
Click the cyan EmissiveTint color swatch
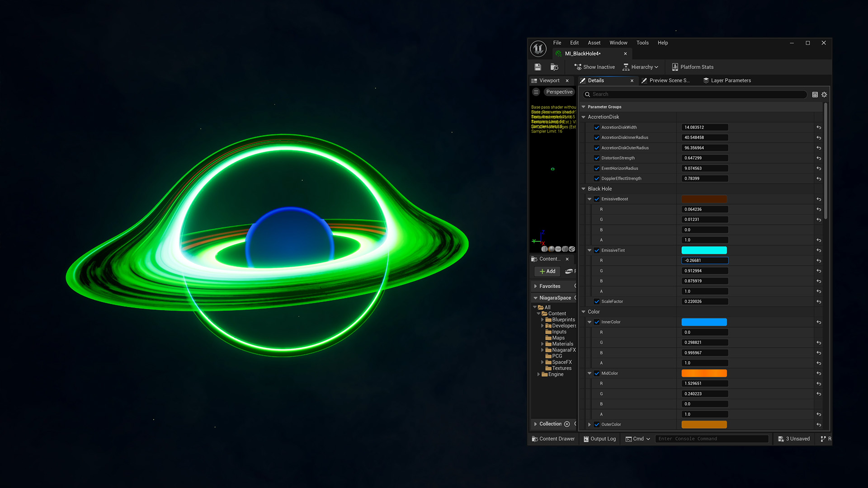704,250
